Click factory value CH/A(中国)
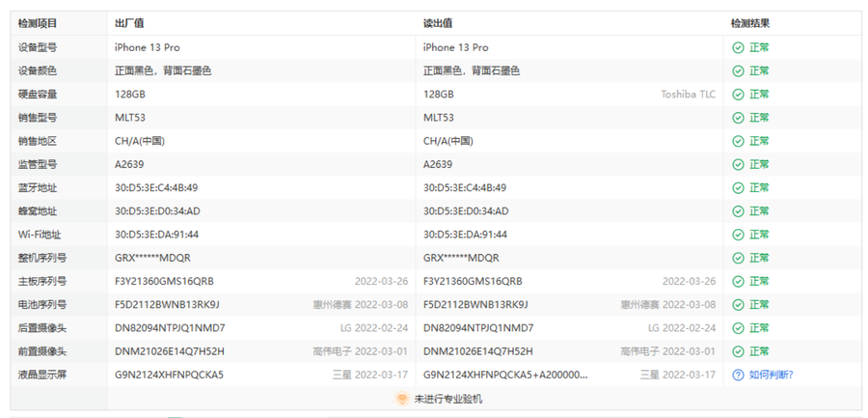 pos(140,141)
